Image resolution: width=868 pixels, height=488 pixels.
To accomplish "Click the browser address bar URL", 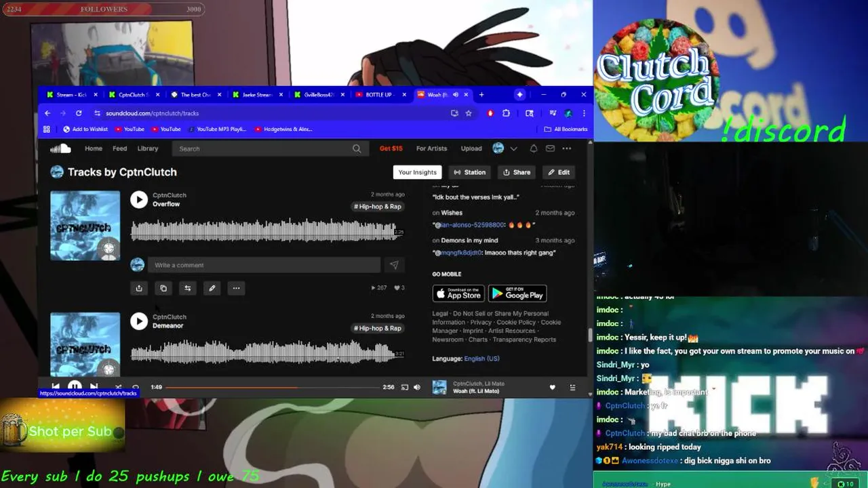I will tap(153, 113).
